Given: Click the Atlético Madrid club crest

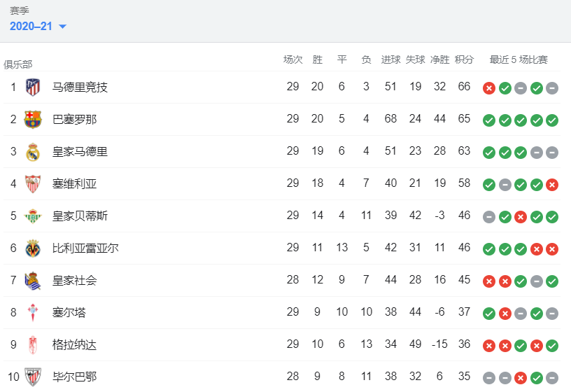Looking at the screenshot, I should [x=33, y=87].
